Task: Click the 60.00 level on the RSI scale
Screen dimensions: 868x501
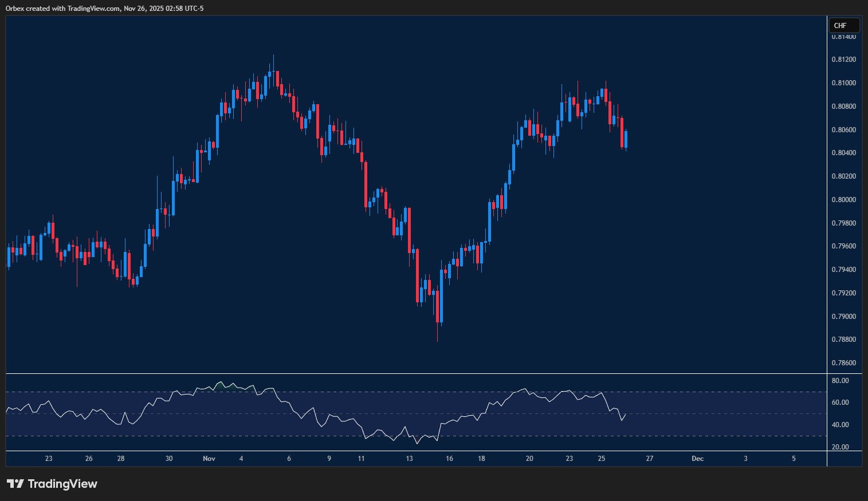Action: (841, 402)
